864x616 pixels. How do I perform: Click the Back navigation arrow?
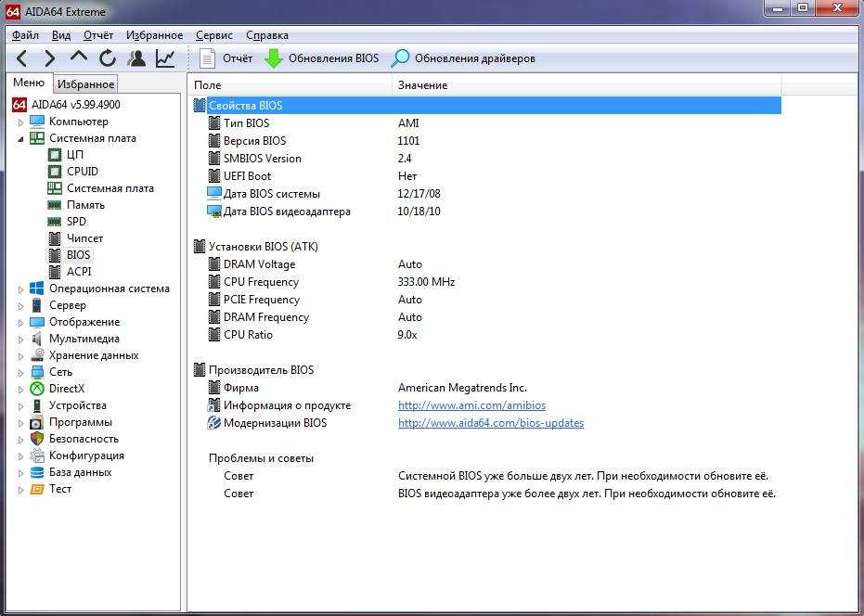pyautogui.click(x=22, y=58)
